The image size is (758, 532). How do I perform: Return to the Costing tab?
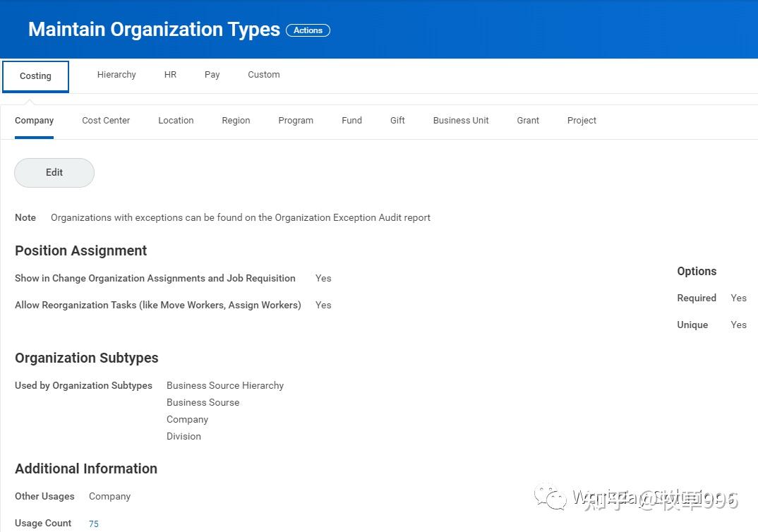(35, 75)
